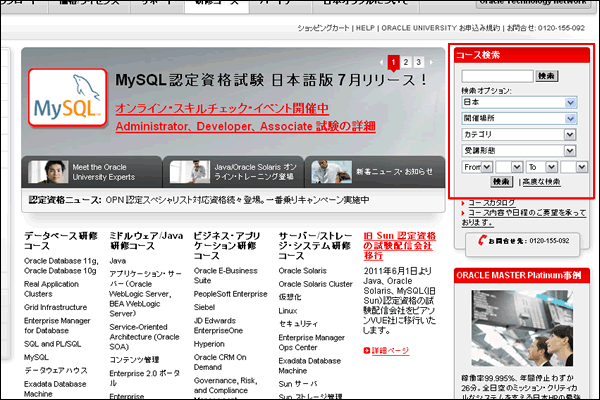Viewport: 600px width, 400px height.
Task: Open Java/Oracle Solaris オンライン・トレーニング登場 tab
Action: click(233, 172)
